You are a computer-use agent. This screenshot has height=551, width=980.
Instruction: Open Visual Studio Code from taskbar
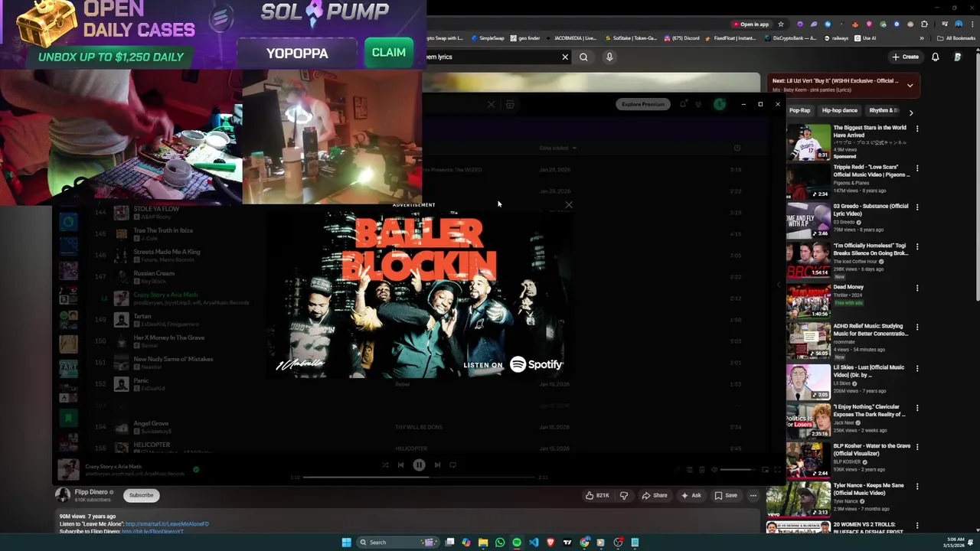coord(534,542)
